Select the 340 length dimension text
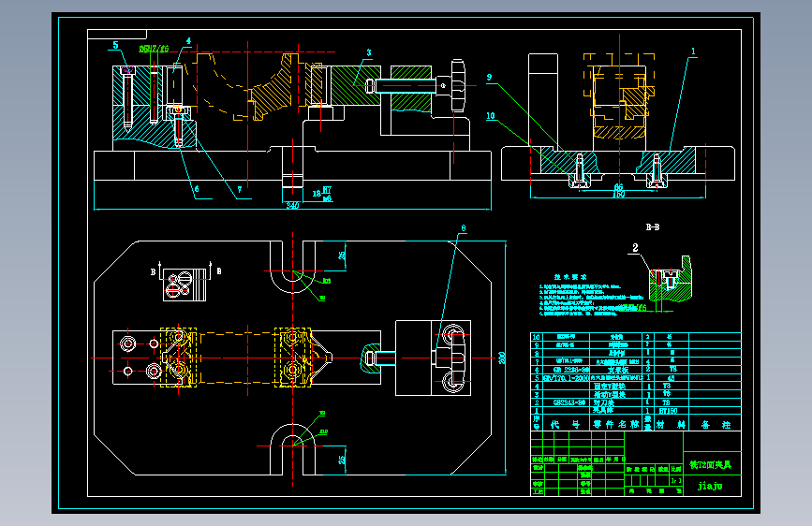Screen dimensions: 812x526 [292, 206]
